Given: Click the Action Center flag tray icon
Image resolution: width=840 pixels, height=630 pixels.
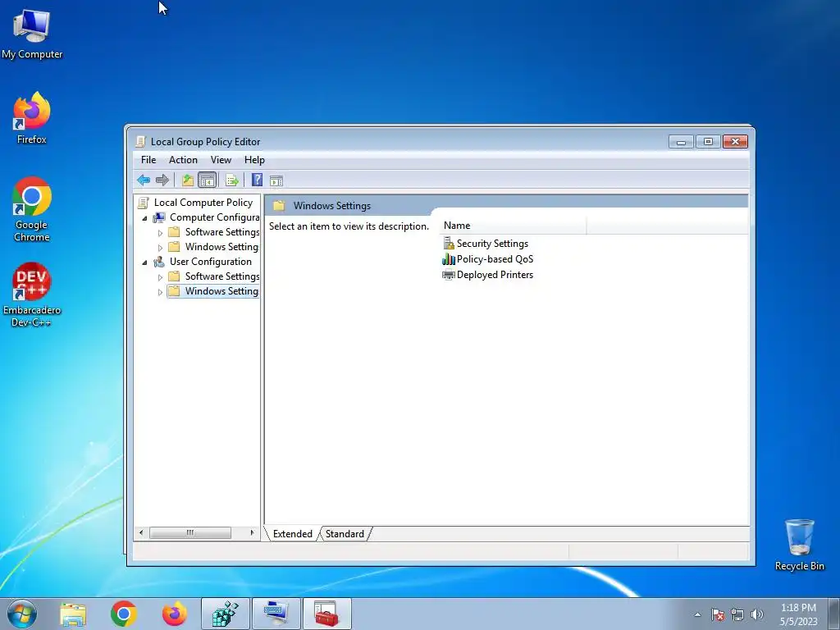Looking at the screenshot, I should (x=718, y=614).
